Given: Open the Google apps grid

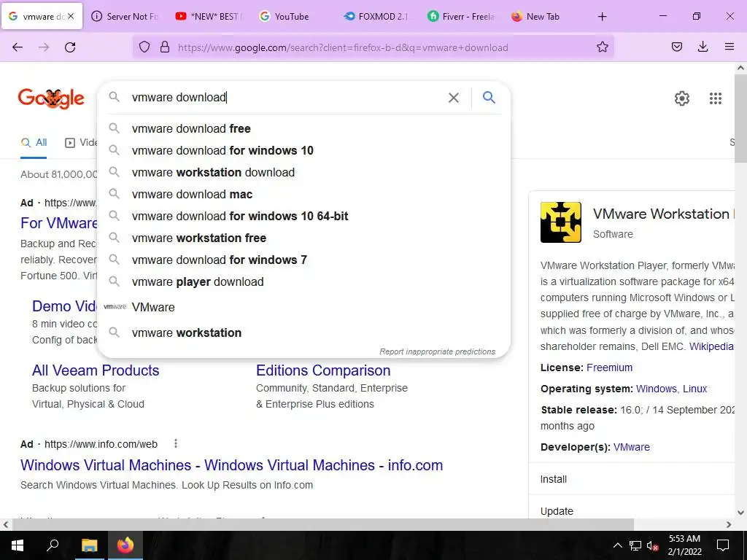Looking at the screenshot, I should pyautogui.click(x=715, y=98).
